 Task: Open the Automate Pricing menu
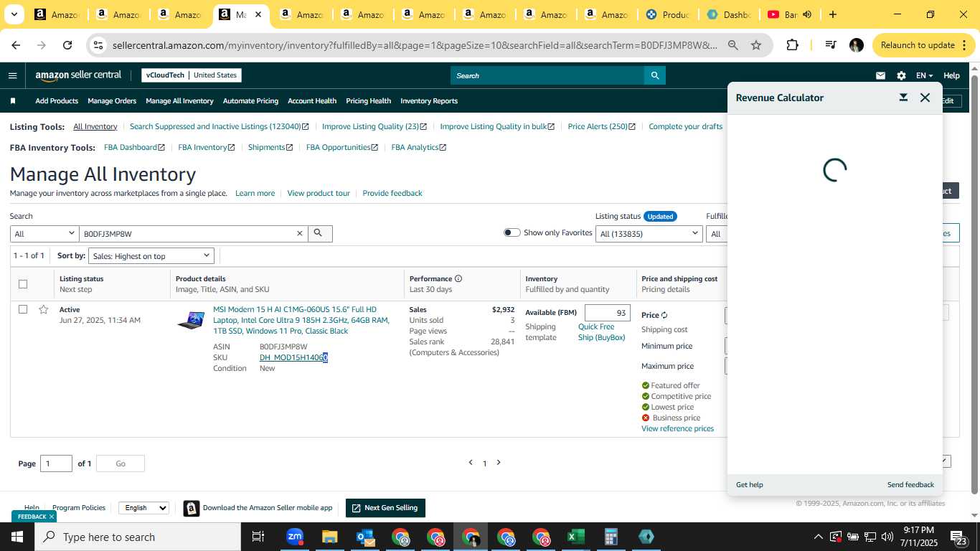pyautogui.click(x=250, y=101)
